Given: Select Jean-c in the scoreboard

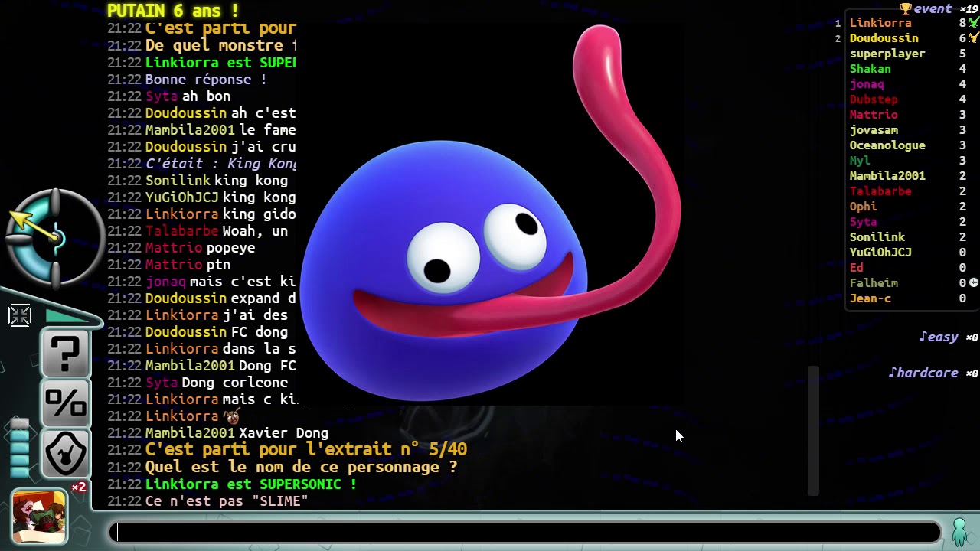Looking at the screenshot, I should [870, 298].
